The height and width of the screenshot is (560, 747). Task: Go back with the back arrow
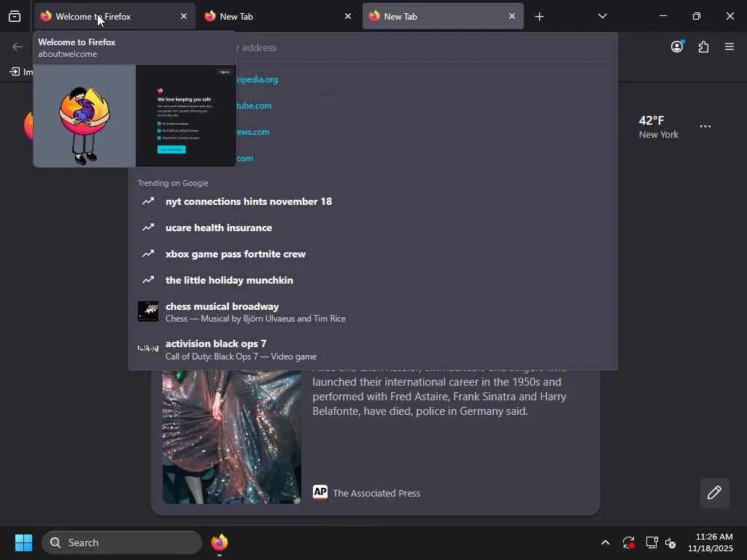(18, 47)
